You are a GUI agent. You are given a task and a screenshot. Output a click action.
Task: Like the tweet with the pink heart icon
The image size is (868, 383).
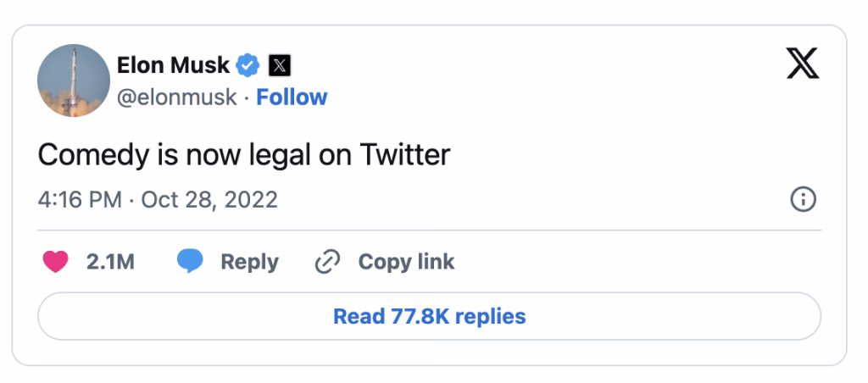[x=55, y=262]
